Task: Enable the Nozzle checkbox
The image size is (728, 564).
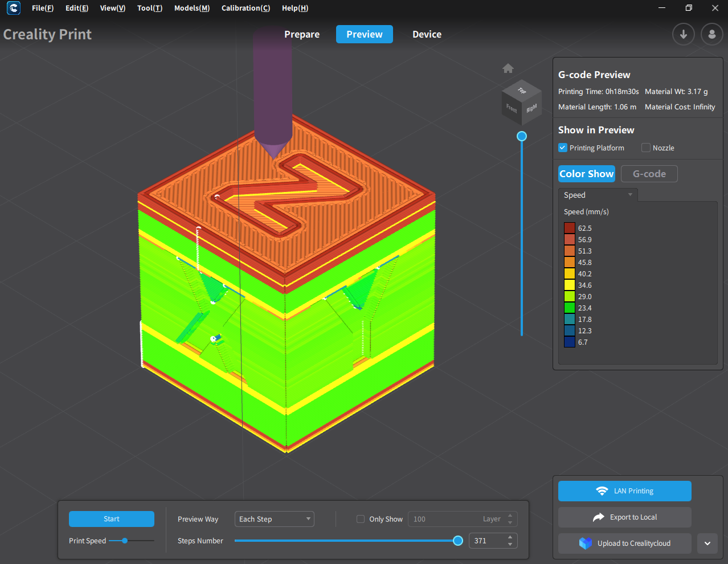Action: (x=646, y=148)
